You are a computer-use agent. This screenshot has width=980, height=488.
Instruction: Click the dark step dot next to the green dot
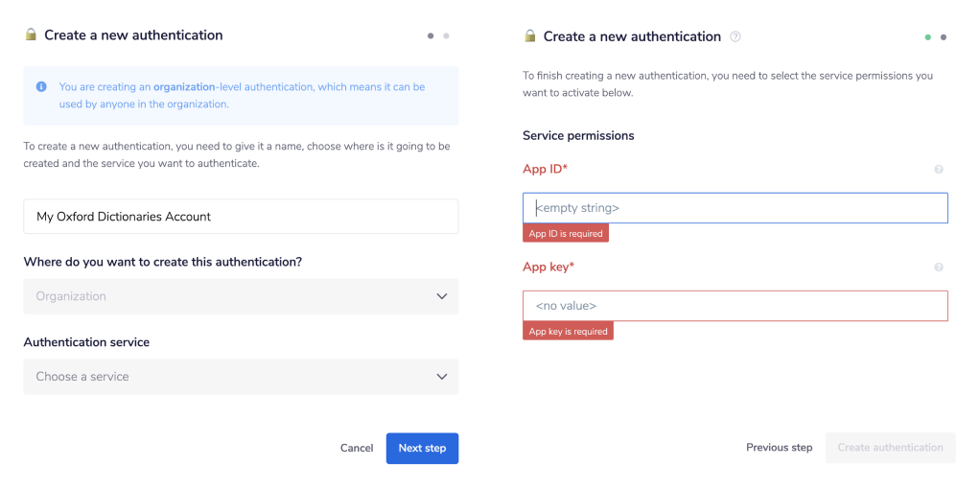pyautogui.click(x=944, y=37)
